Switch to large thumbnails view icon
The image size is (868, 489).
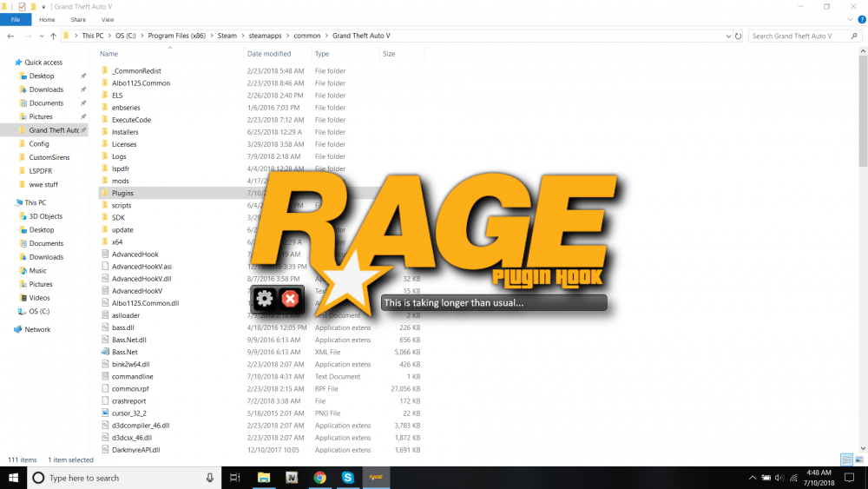tap(859, 459)
